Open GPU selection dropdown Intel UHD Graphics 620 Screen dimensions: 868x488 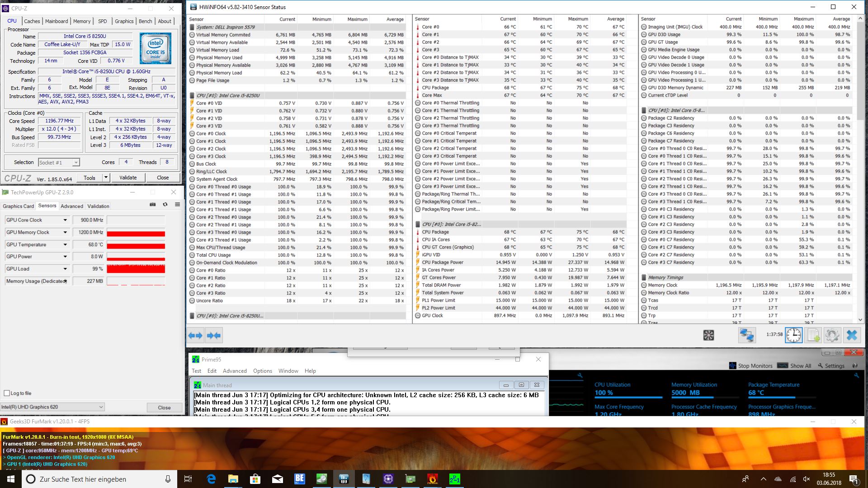pos(52,407)
